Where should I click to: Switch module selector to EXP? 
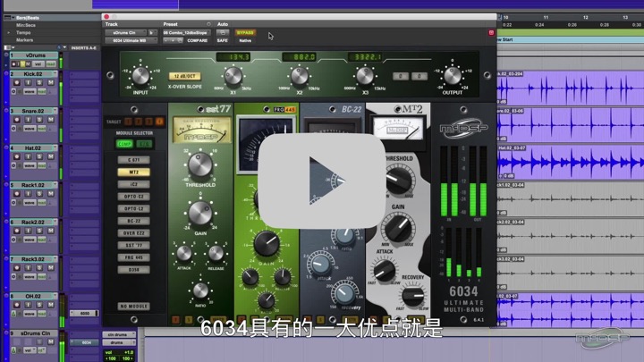[x=144, y=144]
